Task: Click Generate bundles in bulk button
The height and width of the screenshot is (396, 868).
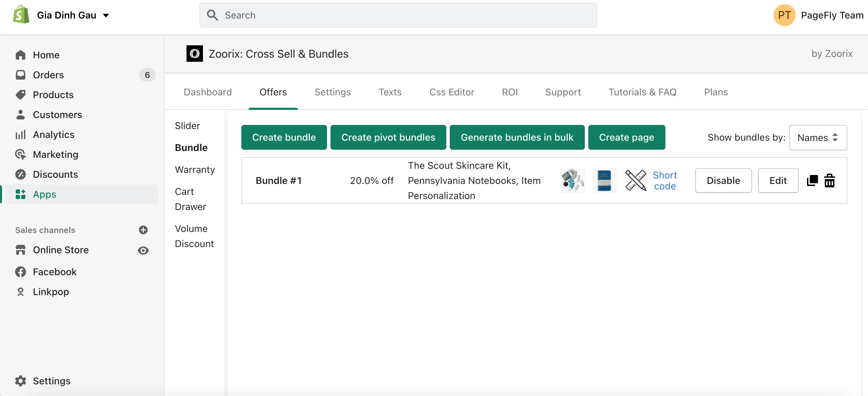Action: pyautogui.click(x=517, y=137)
